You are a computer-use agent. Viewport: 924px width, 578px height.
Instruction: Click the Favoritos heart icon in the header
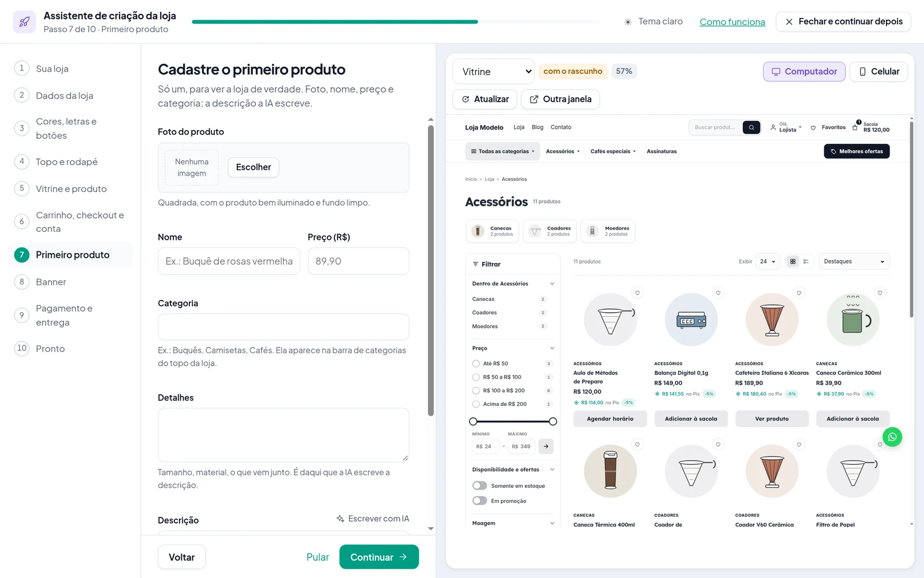coord(813,128)
